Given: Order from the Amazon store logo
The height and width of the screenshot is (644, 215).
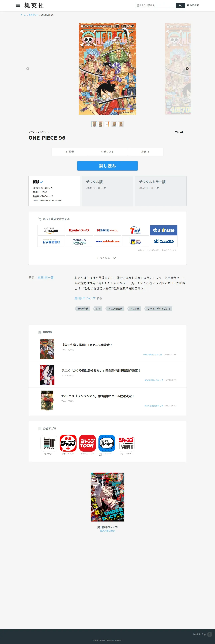Looking at the screenshot, I should (x=51, y=230).
